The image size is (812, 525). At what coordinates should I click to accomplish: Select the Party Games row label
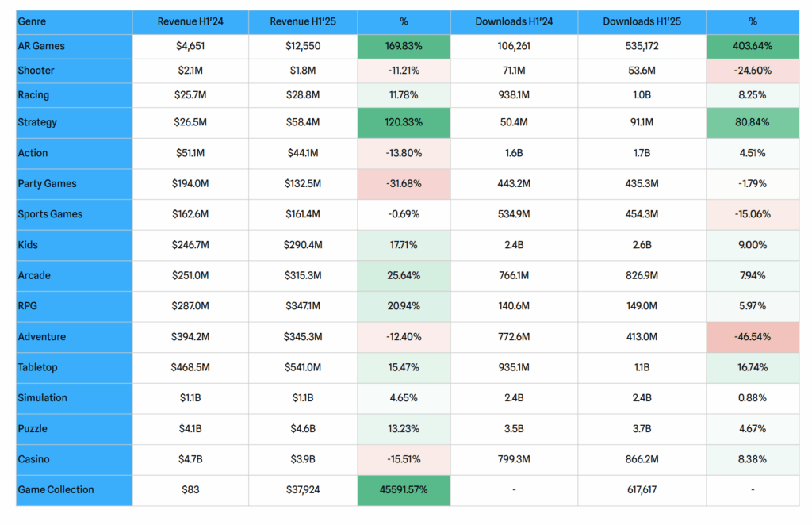pos(74,184)
